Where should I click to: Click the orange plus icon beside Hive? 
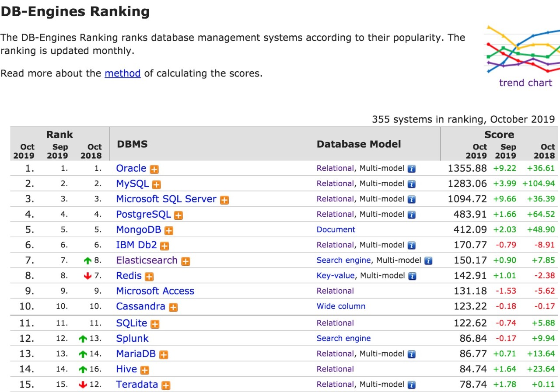(x=145, y=370)
